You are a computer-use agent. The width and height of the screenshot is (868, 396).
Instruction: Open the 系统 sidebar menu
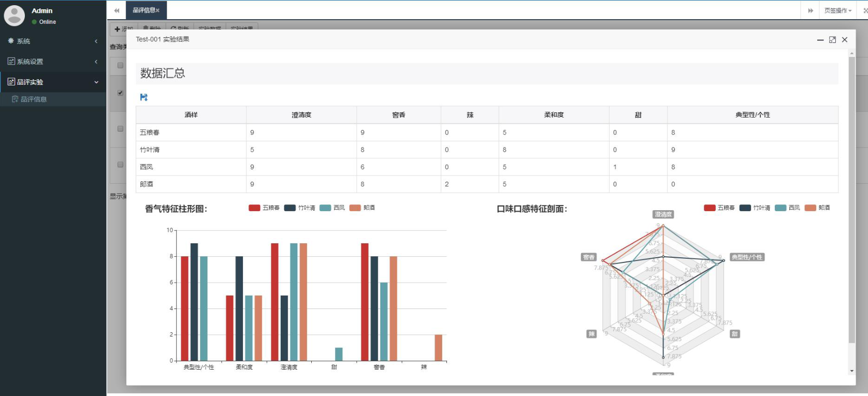coord(53,41)
